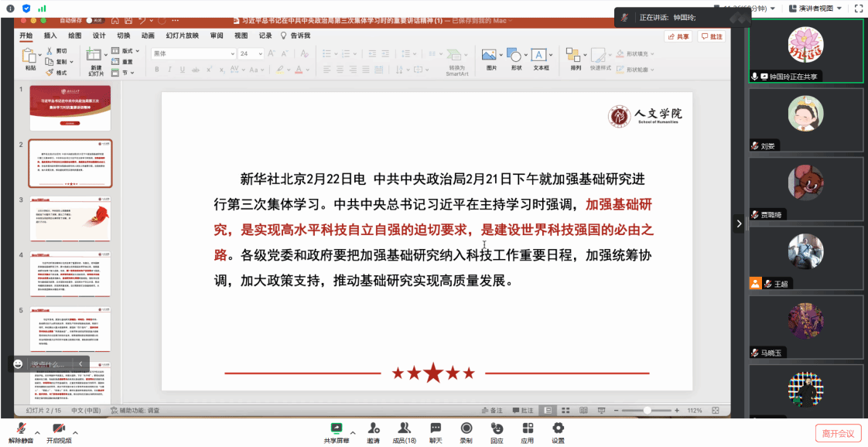868x447 pixels.
Task: Open the 幻灯片放映 ribbon tab
Action: pyautogui.click(x=182, y=36)
